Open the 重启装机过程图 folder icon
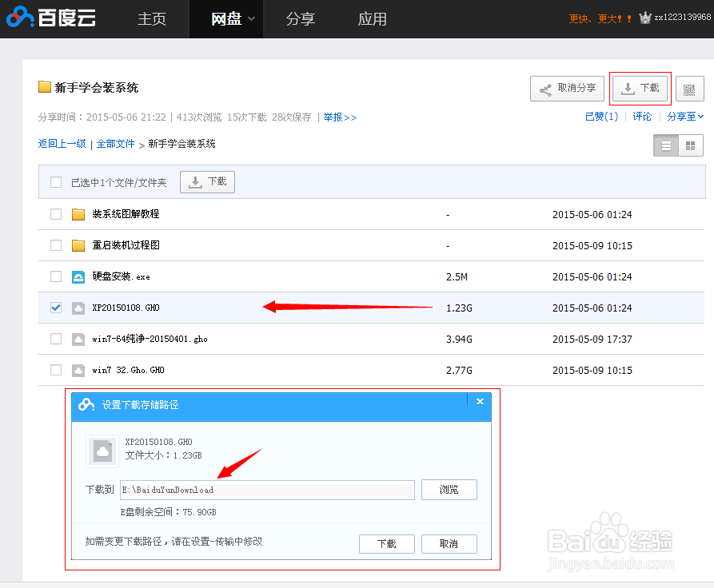Screen dimensions: 714x588 coord(77,245)
